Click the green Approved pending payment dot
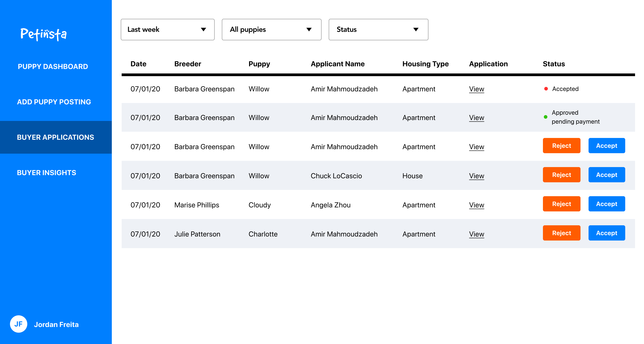 (546, 117)
